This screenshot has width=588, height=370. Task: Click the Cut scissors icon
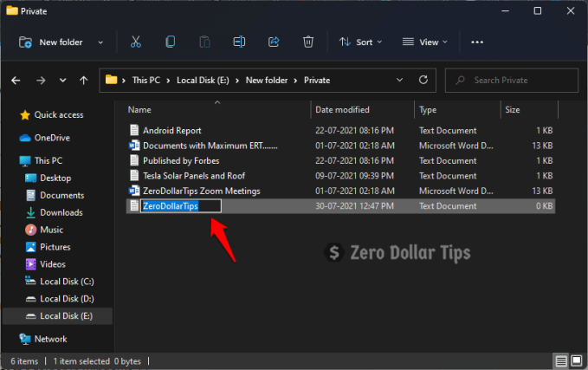[x=136, y=42]
